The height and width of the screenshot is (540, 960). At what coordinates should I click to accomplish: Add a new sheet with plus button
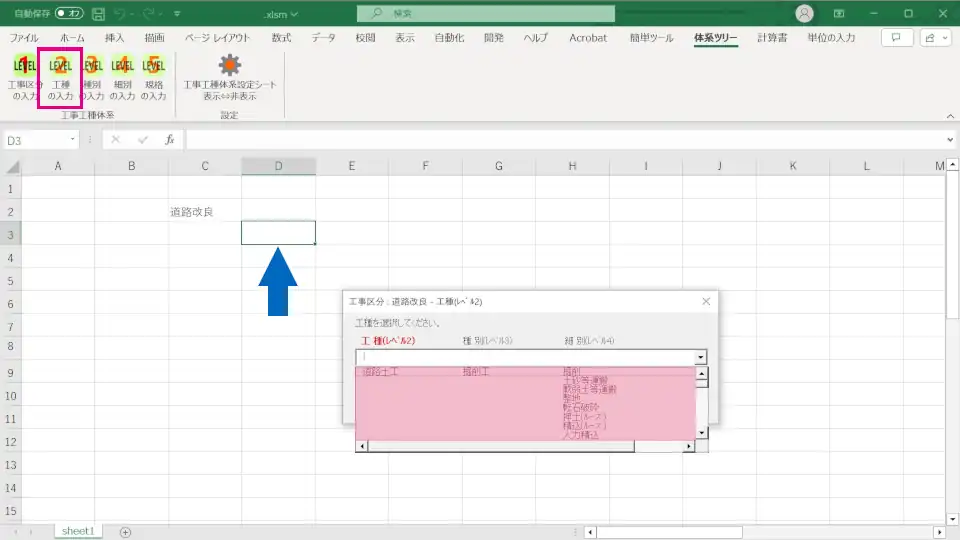(125, 531)
